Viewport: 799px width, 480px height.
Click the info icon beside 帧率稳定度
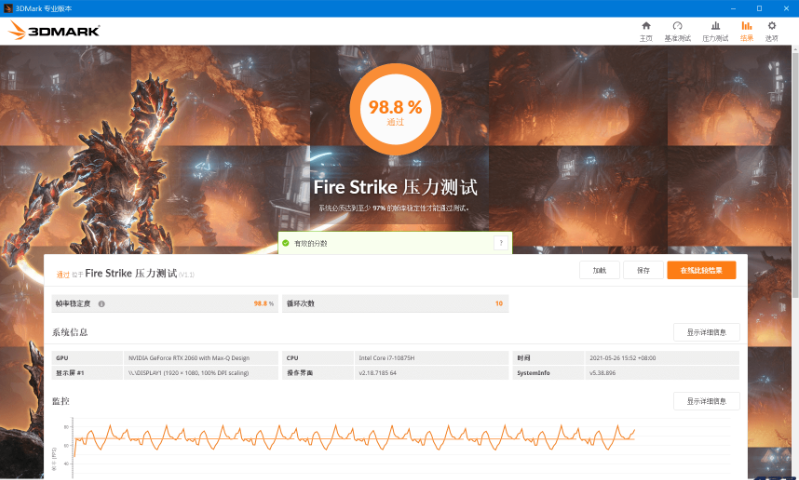click(x=101, y=304)
